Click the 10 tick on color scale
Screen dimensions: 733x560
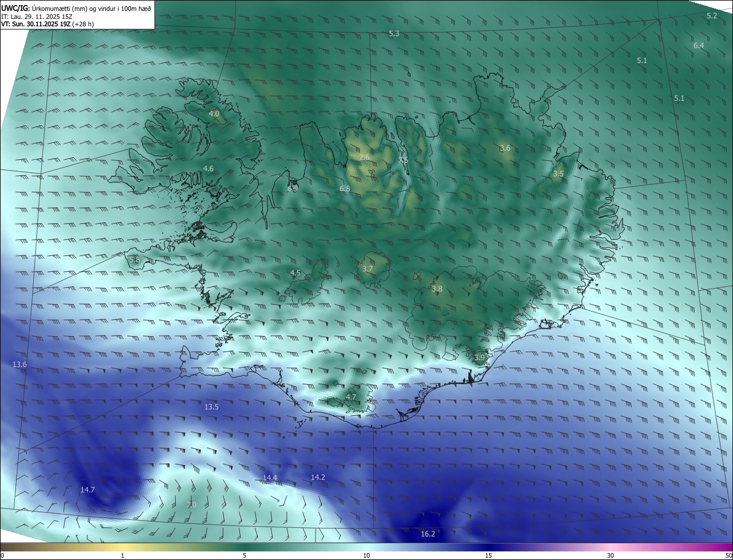click(x=366, y=555)
